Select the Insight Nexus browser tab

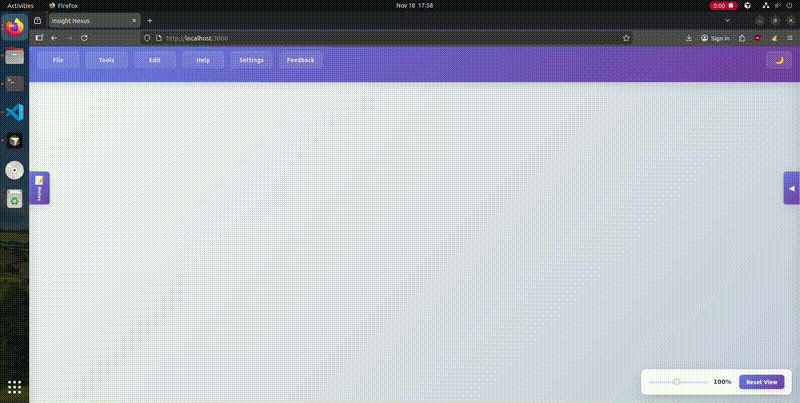point(93,21)
